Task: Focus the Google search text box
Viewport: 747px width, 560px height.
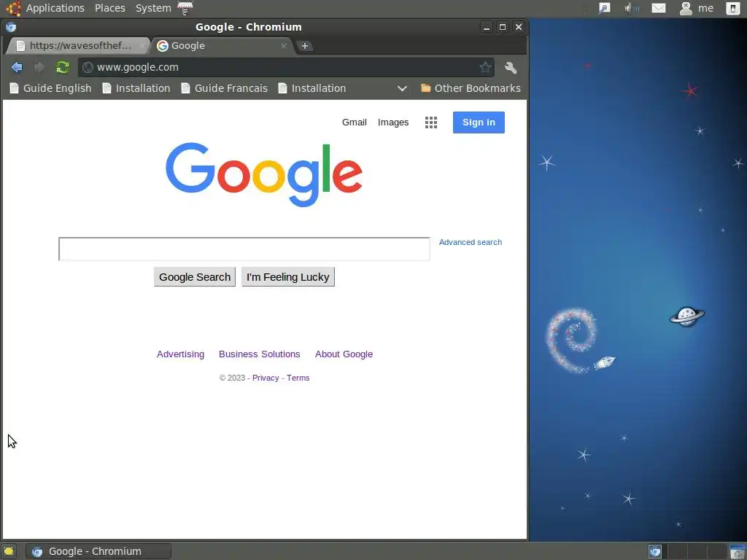Action: point(244,249)
